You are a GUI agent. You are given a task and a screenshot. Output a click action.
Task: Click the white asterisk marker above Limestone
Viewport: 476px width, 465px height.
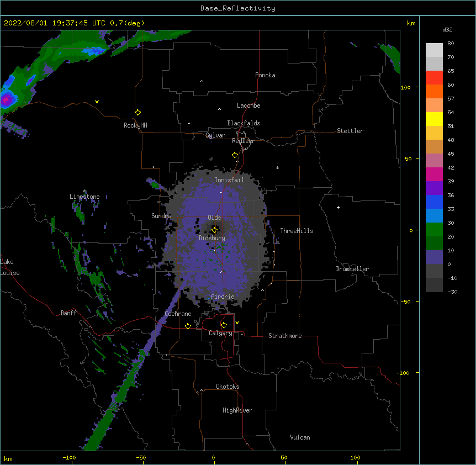(84, 191)
